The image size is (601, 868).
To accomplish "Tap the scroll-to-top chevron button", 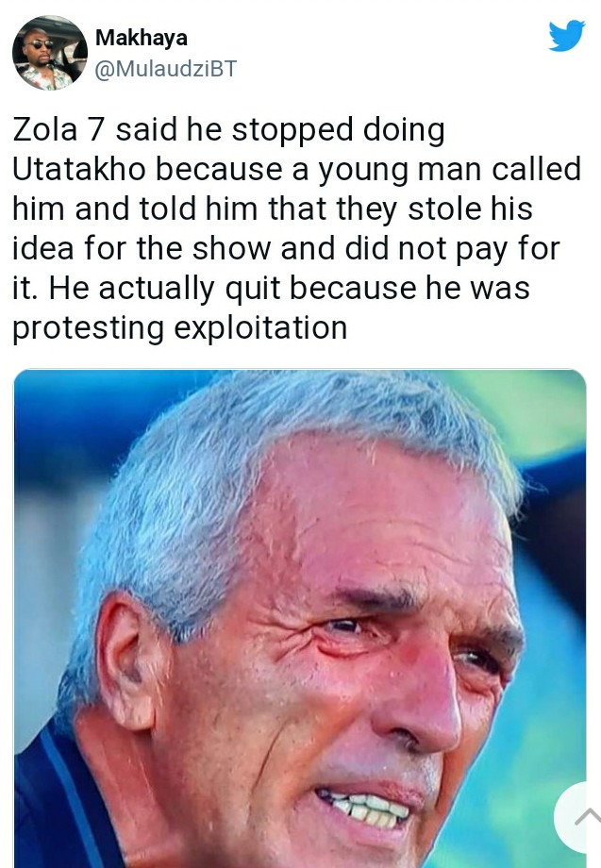I will point(580,817).
